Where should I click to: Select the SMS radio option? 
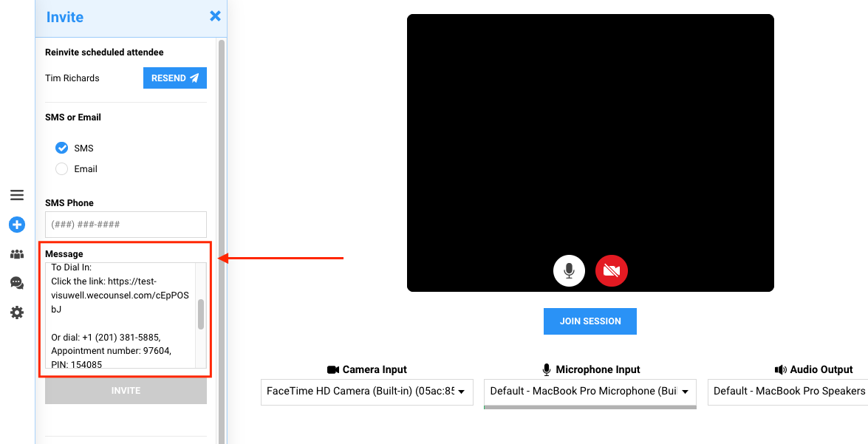tap(61, 148)
